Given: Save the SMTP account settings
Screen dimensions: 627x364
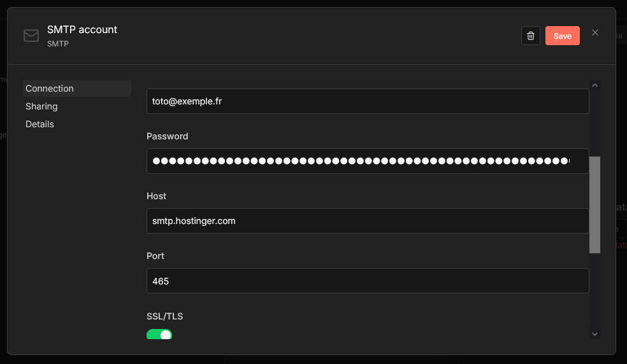Looking at the screenshot, I should (562, 36).
